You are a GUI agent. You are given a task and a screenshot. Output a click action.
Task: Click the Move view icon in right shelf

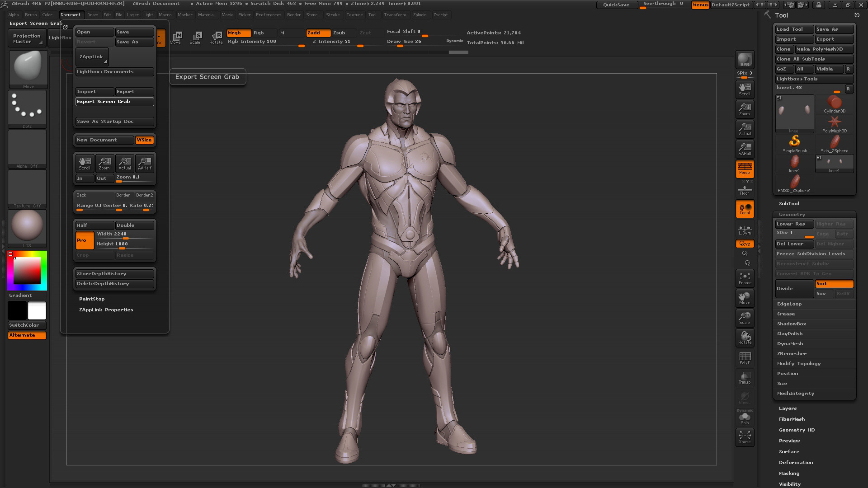745,298
